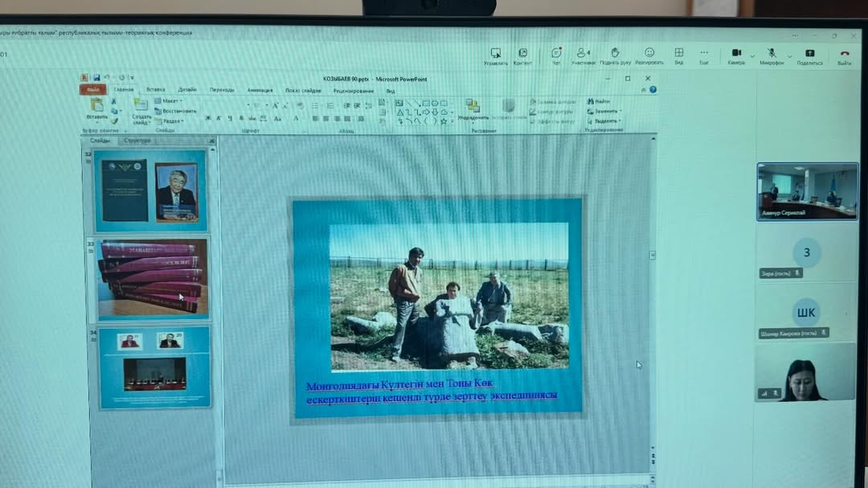868x488 pixels.
Task: Click the Paste (Вставить) clipboard icon
Action: click(x=96, y=105)
